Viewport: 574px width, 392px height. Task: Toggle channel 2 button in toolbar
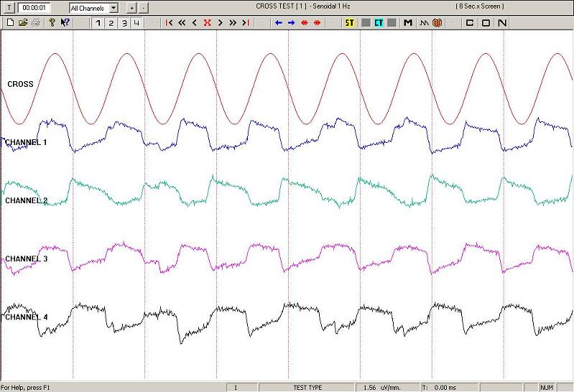coord(111,23)
